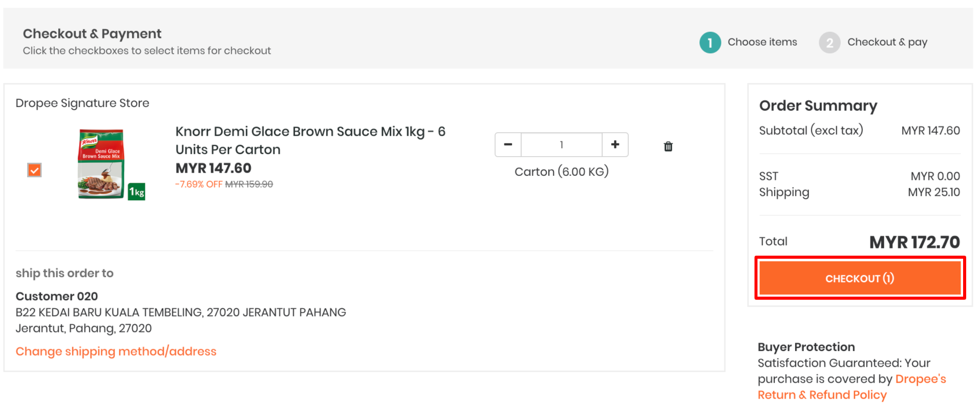Select step 2 Checkout & pay circle
The width and height of the screenshot is (980, 415).
pyautogui.click(x=829, y=43)
